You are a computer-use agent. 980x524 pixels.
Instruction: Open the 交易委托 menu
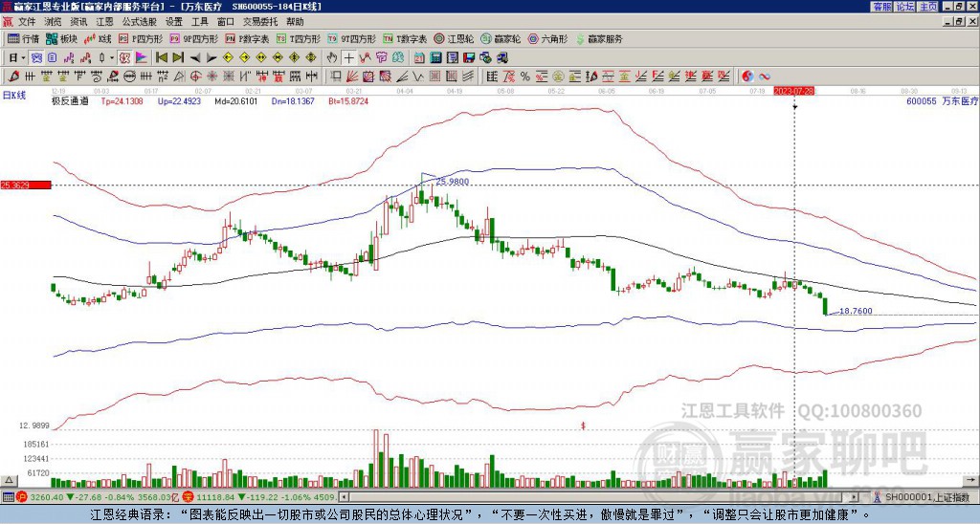[260, 22]
